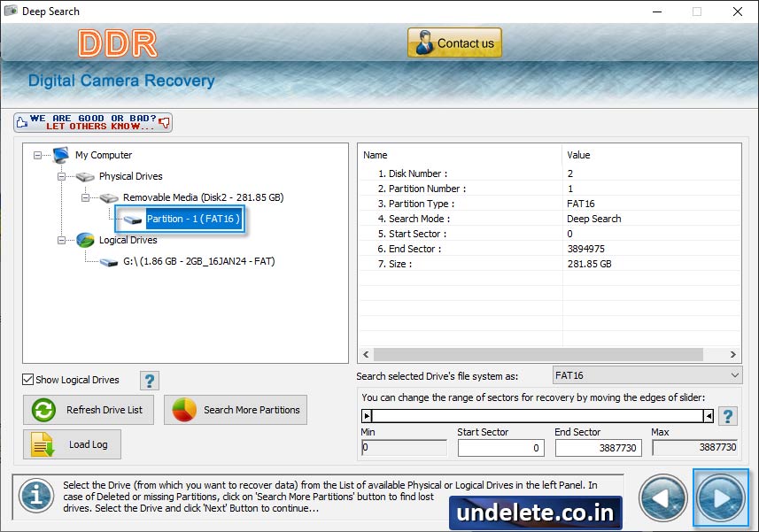Select the G:\ 2GB_16JAN24 logical drive
Image resolution: width=759 pixels, height=532 pixels.
[x=199, y=261]
